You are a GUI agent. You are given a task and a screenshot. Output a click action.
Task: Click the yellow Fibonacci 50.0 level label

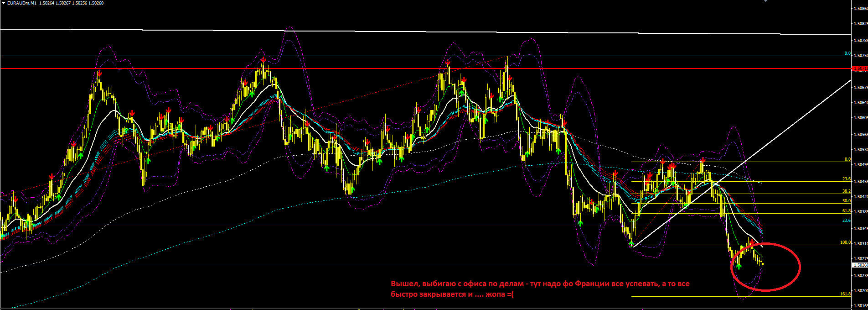coord(846,201)
